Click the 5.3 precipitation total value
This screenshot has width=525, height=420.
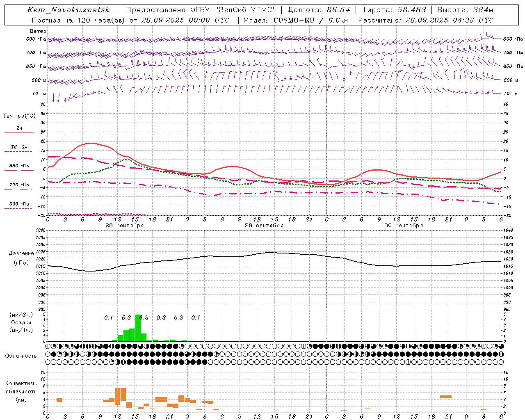[126, 318]
